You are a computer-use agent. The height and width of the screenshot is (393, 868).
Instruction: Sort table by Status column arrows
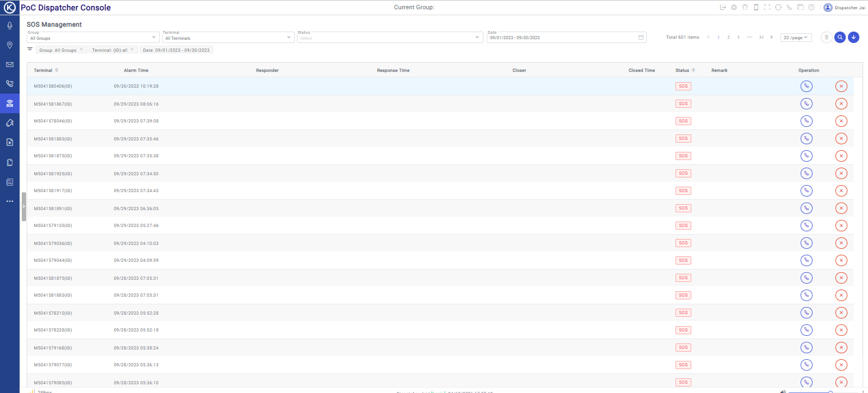coord(693,70)
